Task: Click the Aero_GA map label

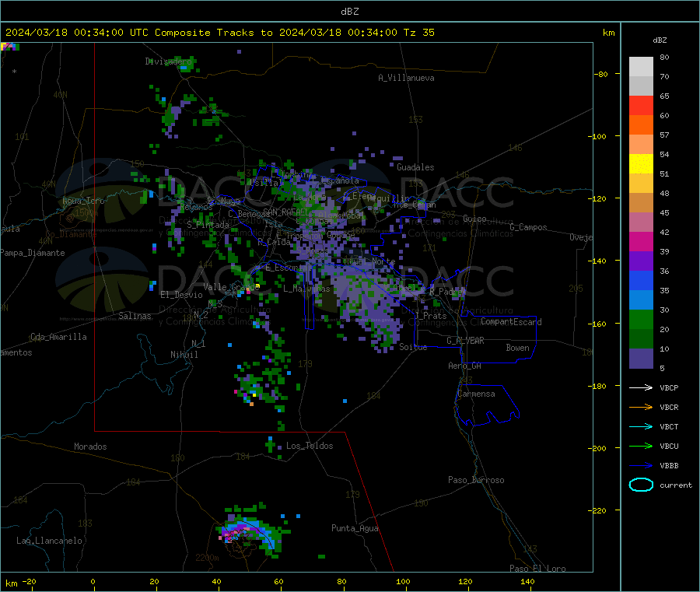Action: pyautogui.click(x=465, y=366)
